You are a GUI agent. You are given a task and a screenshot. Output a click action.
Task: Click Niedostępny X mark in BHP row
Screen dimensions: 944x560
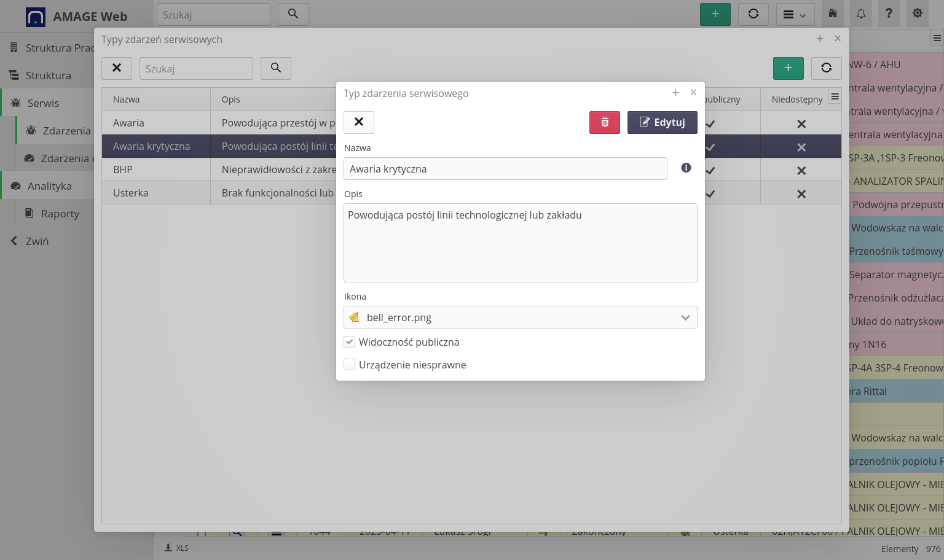click(x=801, y=171)
